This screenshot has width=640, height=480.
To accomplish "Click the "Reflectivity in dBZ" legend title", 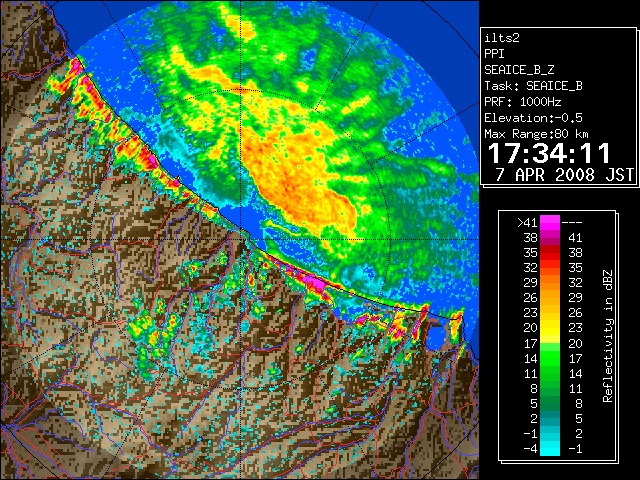I will [608, 336].
